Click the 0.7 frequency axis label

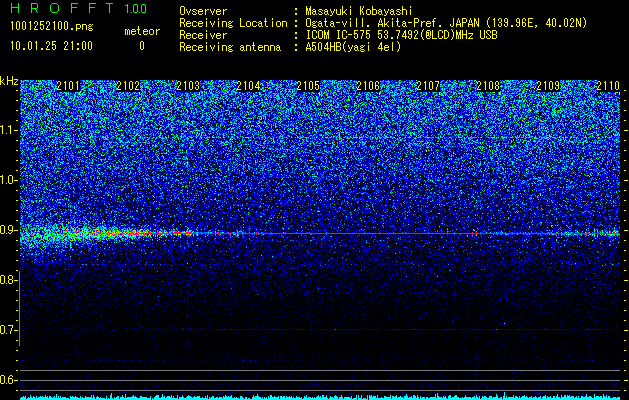(x=9, y=330)
